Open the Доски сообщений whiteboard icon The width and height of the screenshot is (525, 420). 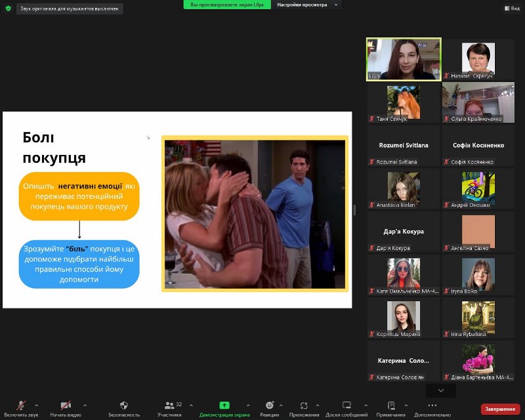coord(346,406)
